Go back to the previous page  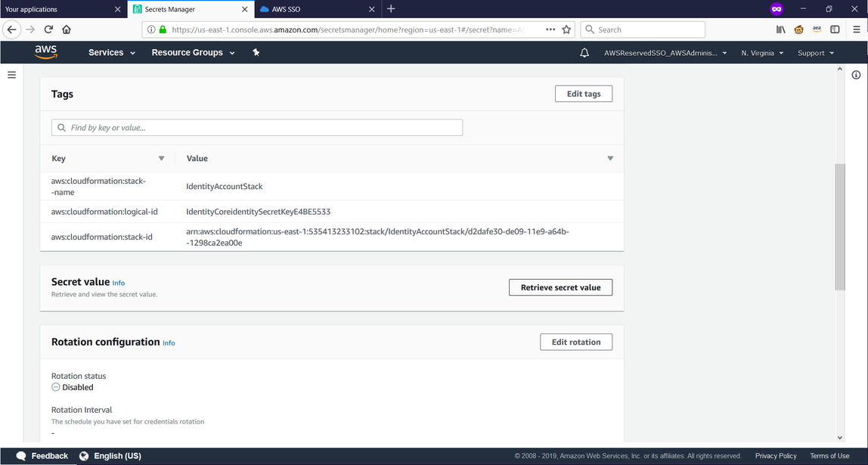[x=12, y=29]
